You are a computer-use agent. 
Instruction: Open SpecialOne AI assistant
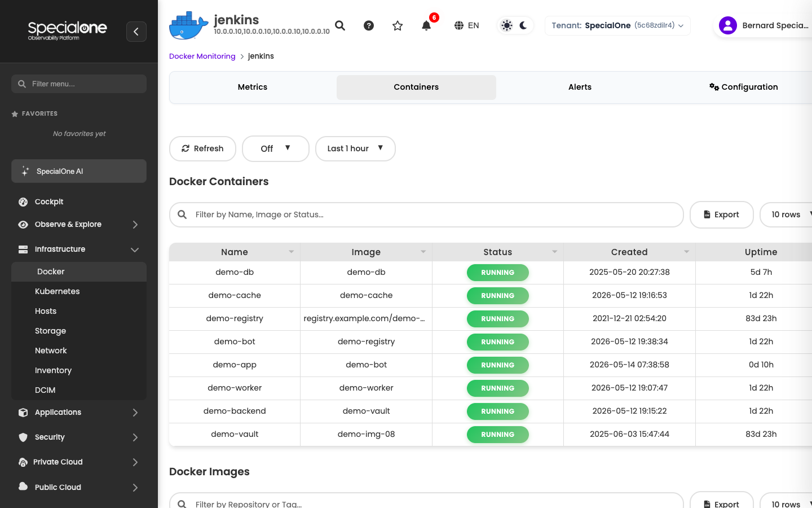pos(79,171)
